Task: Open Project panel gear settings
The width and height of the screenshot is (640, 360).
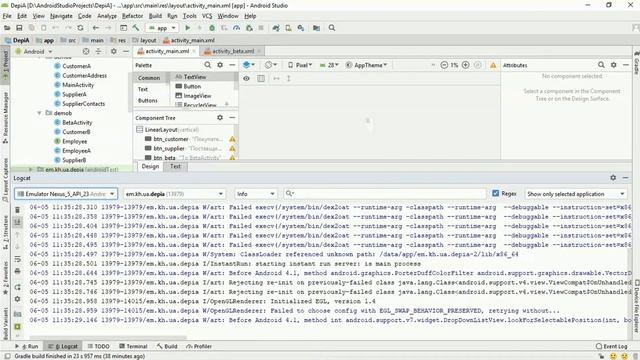Action: [x=114, y=51]
